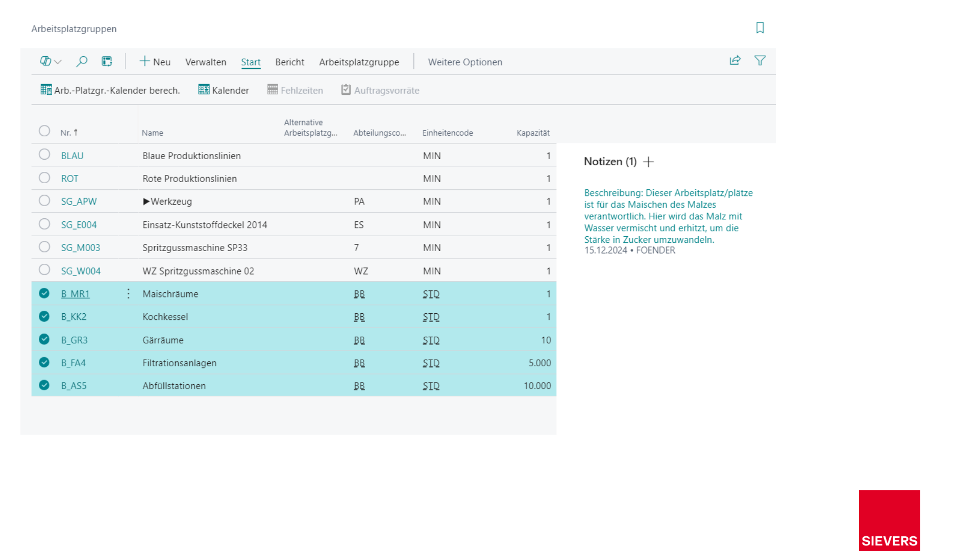The width and height of the screenshot is (980, 551).
Task: Select the SG_W004 row checkbox
Action: point(44,270)
